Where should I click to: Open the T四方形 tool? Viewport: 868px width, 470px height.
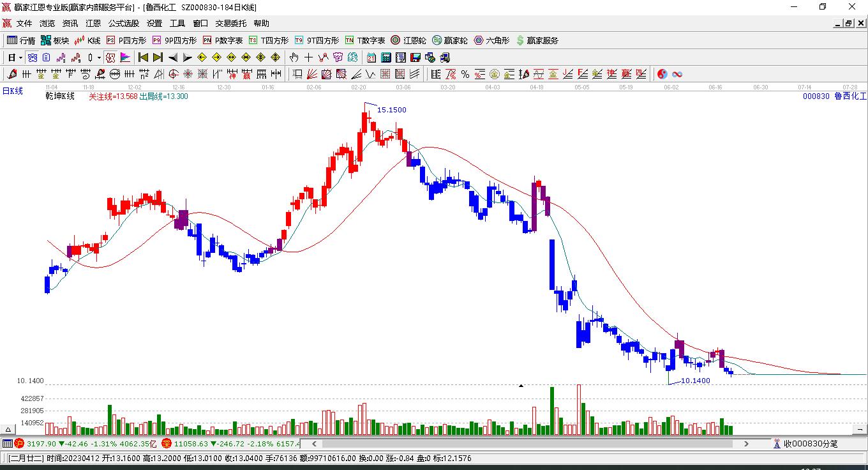(269, 40)
